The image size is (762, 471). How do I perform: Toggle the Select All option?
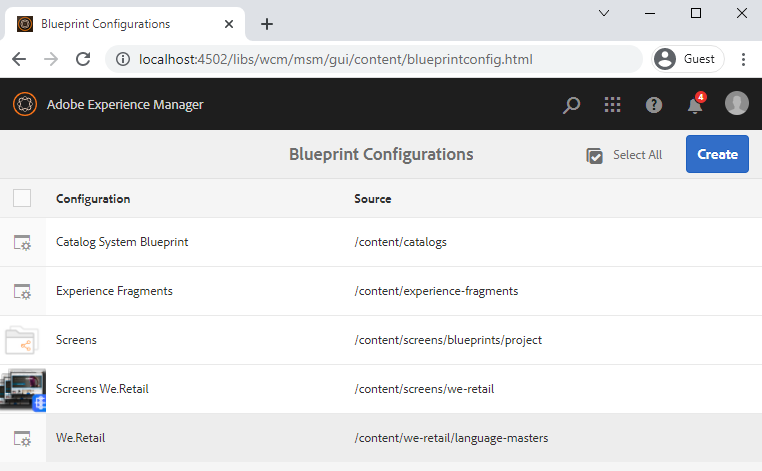pos(625,155)
